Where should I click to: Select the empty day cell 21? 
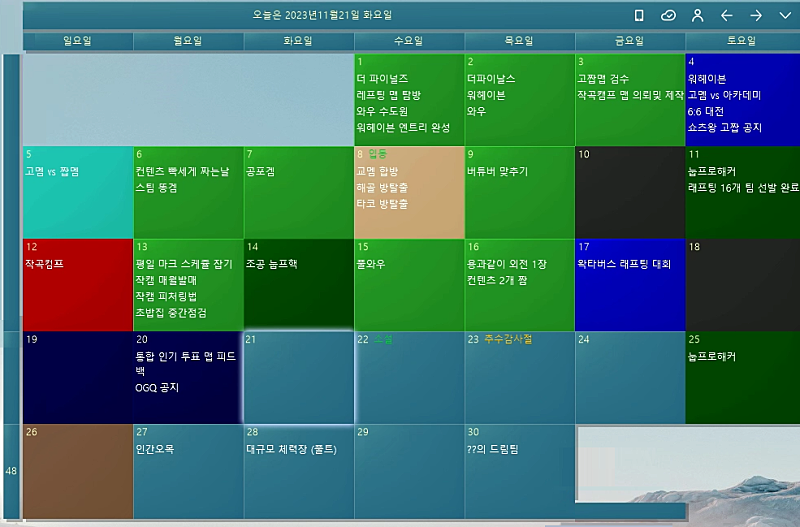tap(299, 378)
